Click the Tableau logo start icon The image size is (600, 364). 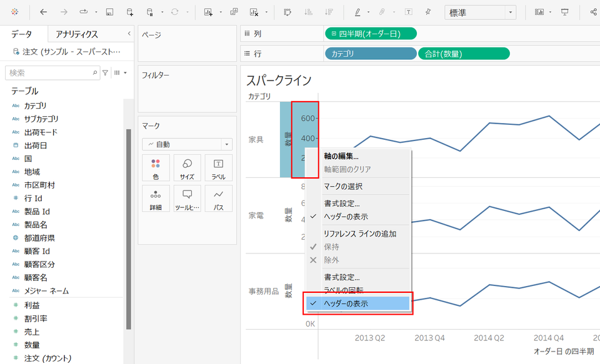click(x=14, y=12)
